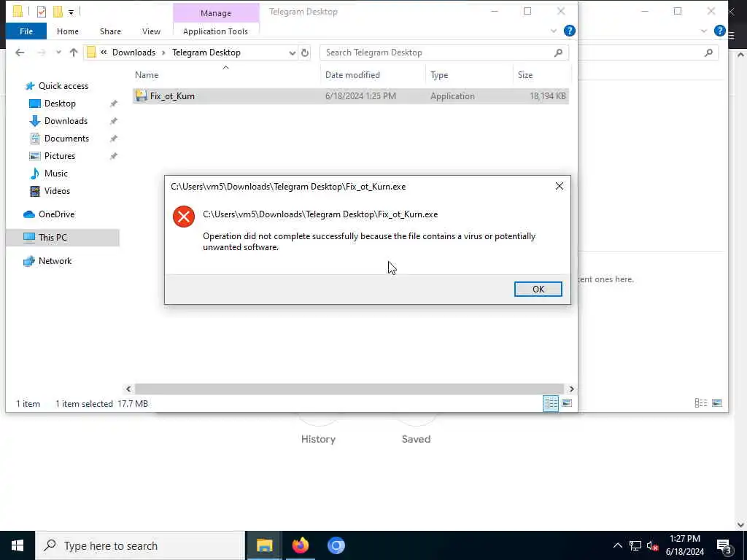Open Documents in the navigation pane
This screenshot has height=560, width=747.
pos(66,139)
